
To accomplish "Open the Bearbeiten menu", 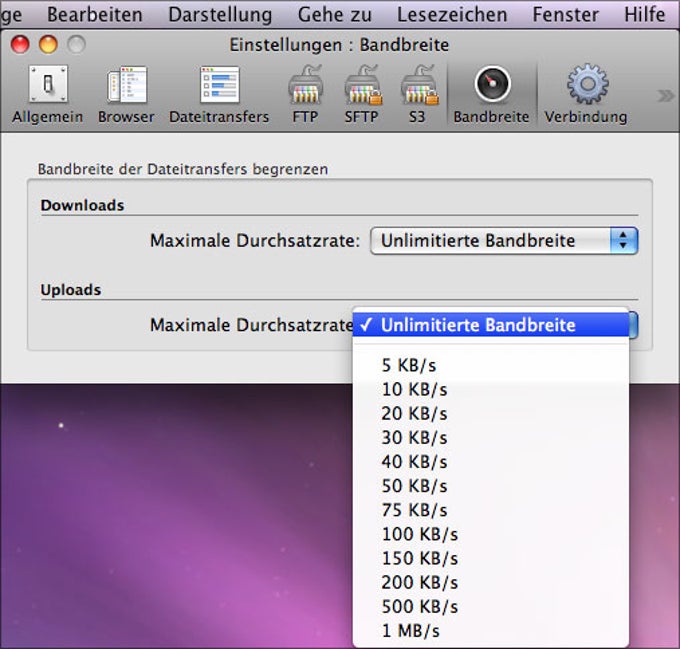I will coord(95,14).
